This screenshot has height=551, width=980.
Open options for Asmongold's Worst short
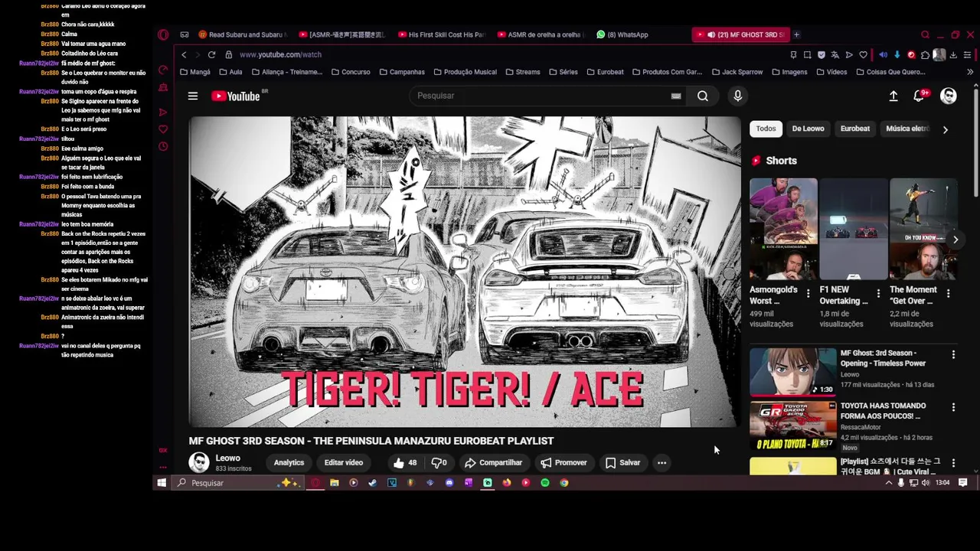[808, 294]
